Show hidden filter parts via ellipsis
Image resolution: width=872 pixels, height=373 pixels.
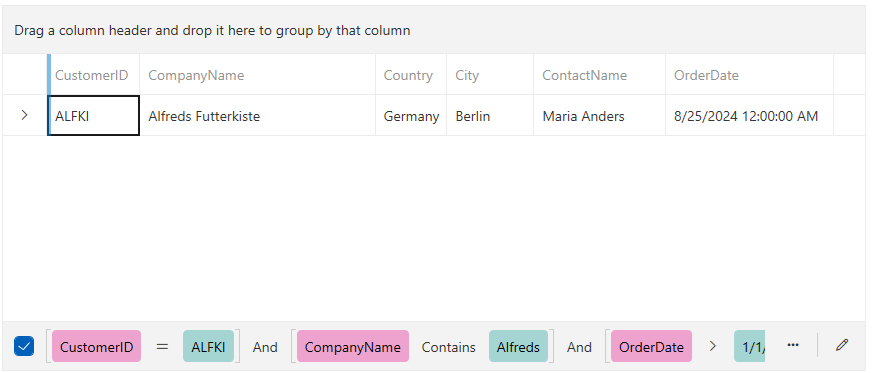pyautogui.click(x=793, y=345)
